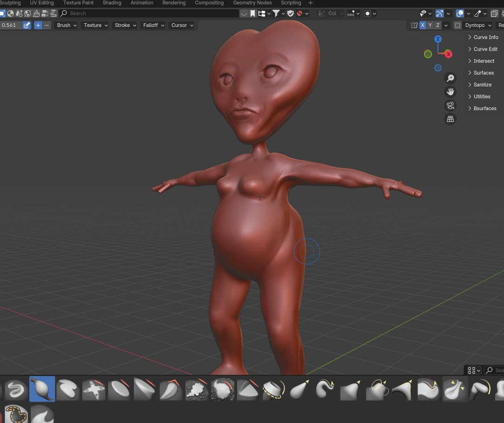The image size is (504, 423).
Task: Activate the pan hand viewport icon
Action: tap(450, 92)
